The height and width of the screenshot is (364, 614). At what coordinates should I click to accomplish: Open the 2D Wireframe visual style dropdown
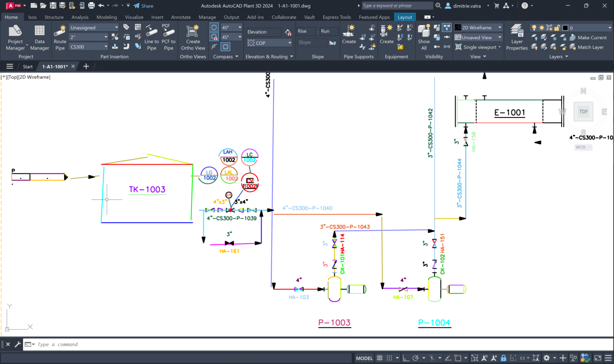click(x=478, y=28)
